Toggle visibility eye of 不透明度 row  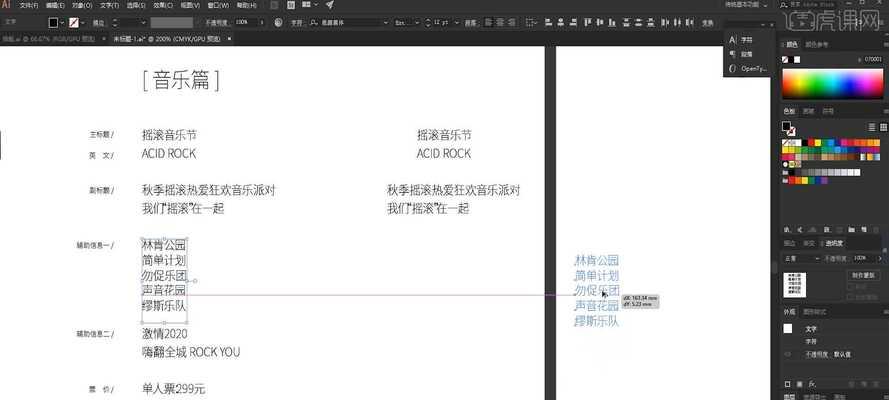tap(788, 354)
